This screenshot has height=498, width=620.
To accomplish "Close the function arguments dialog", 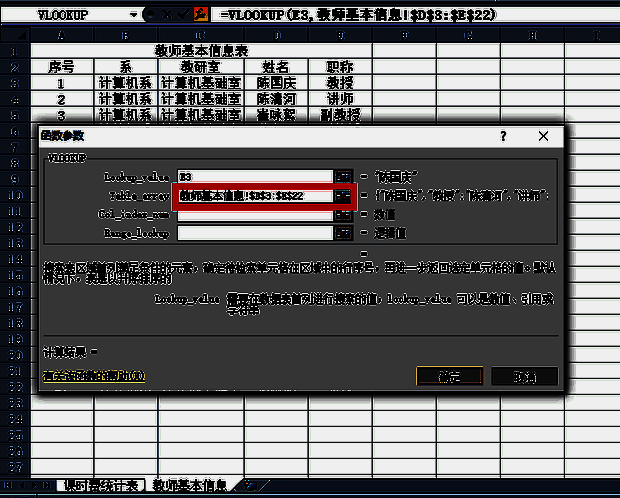I will pyautogui.click(x=543, y=136).
